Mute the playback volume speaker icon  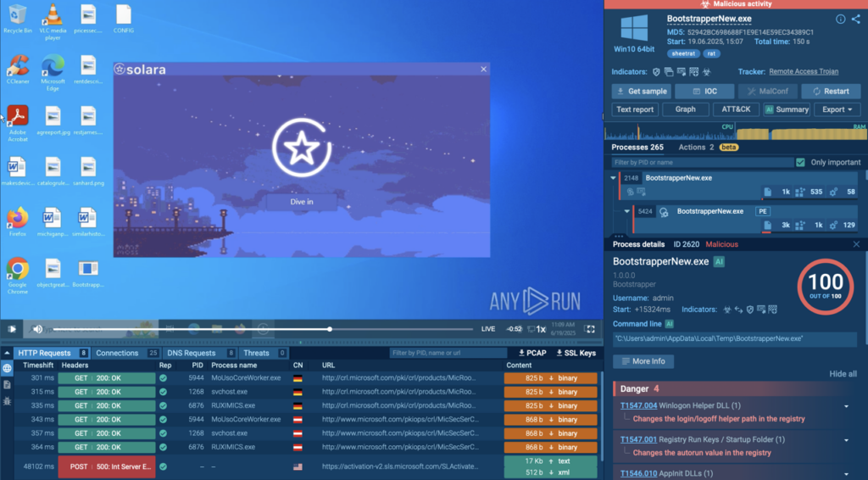tap(37, 329)
